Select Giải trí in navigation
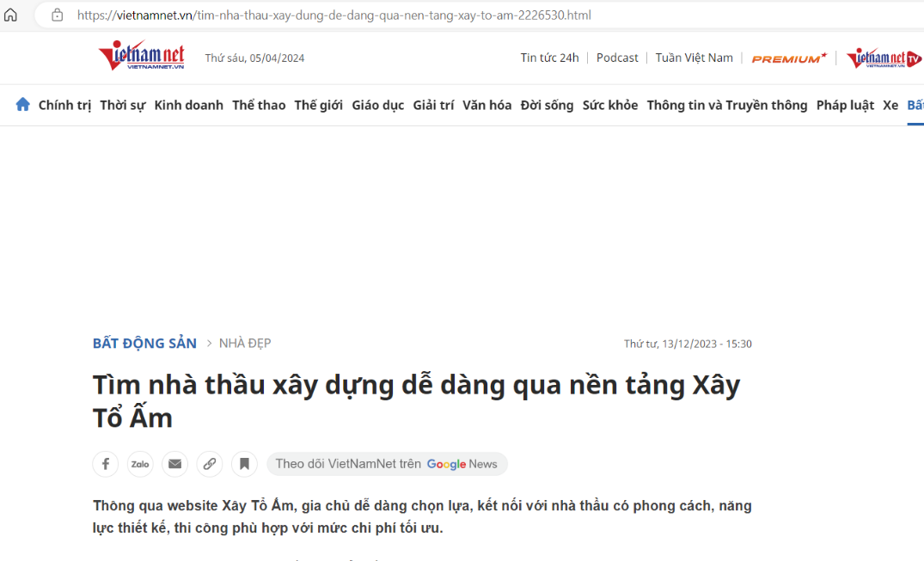 click(x=433, y=105)
